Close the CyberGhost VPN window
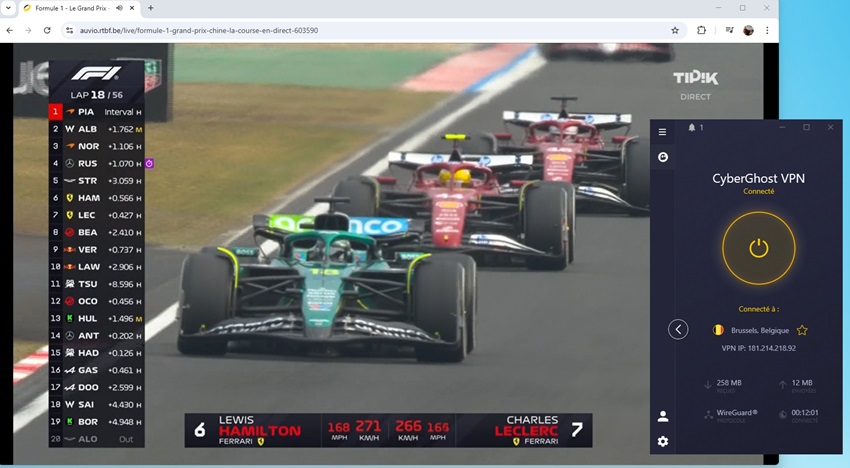The width and height of the screenshot is (850, 468). pyautogui.click(x=830, y=127)
